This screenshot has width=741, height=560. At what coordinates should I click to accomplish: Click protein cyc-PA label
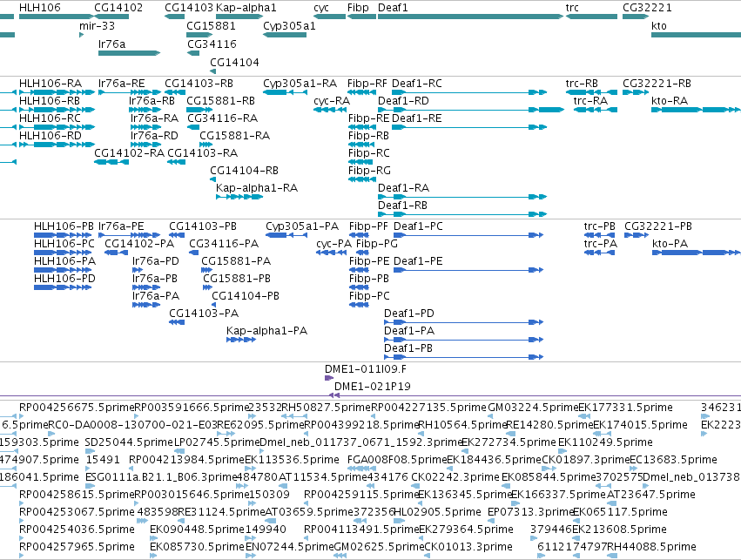pos(334,244)
